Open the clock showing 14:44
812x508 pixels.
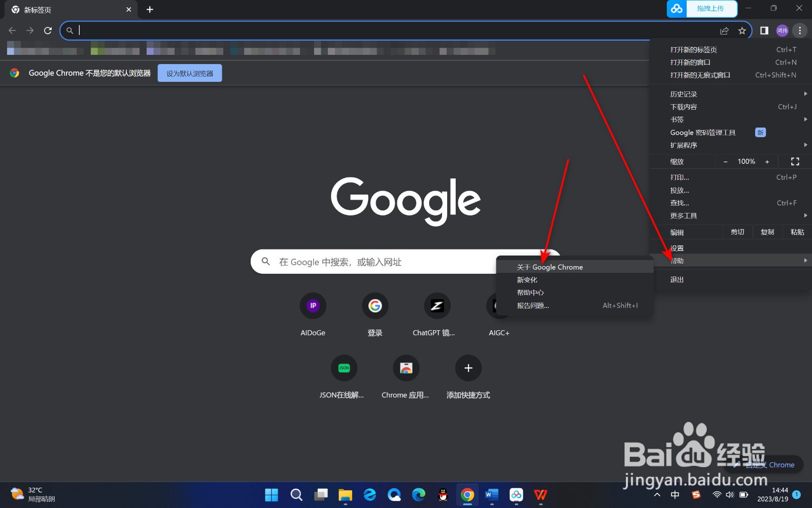coord(773,495)
